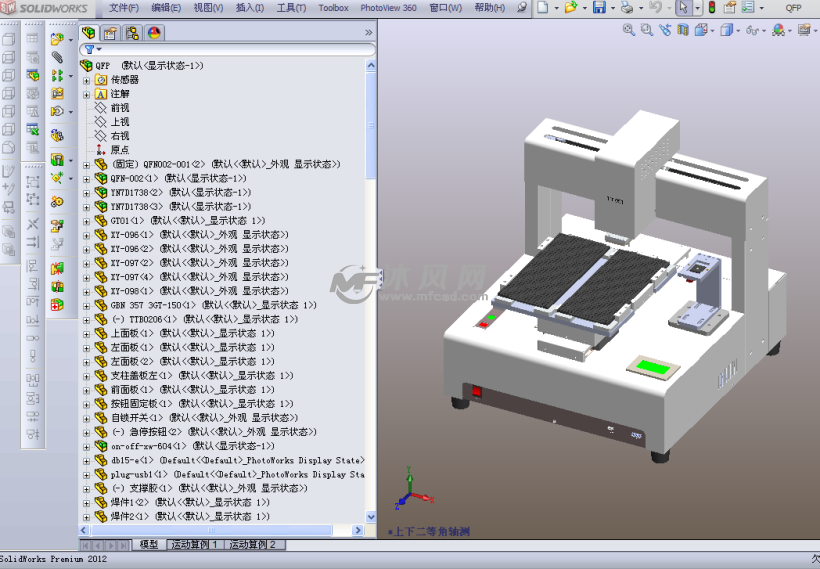
Task: Expand the 焊件2<1> component node
Action: [x=87, y=517]
